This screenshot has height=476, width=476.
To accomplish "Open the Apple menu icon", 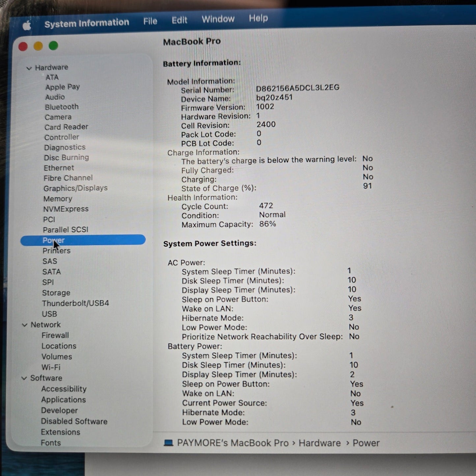I will [27, 25].
